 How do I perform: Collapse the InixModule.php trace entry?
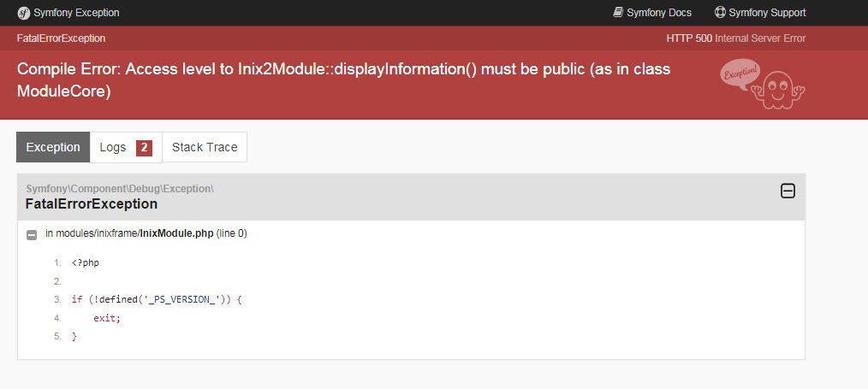32,234
